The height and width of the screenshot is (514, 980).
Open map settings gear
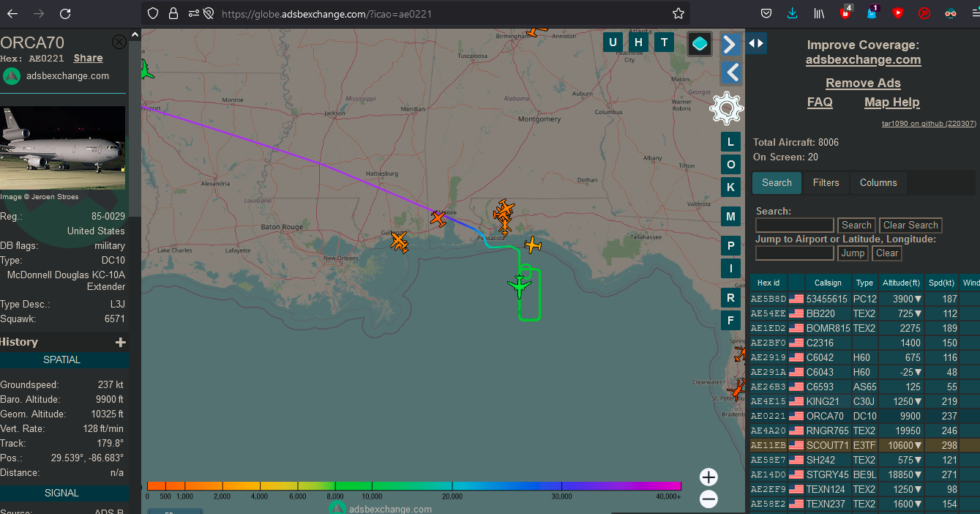coord(727,109)
